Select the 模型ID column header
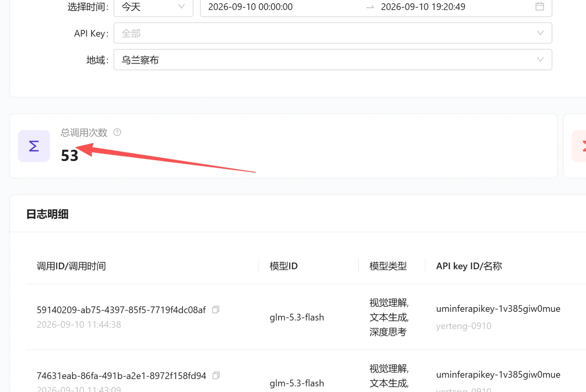586x392 pixels. [x=283, y=266]
